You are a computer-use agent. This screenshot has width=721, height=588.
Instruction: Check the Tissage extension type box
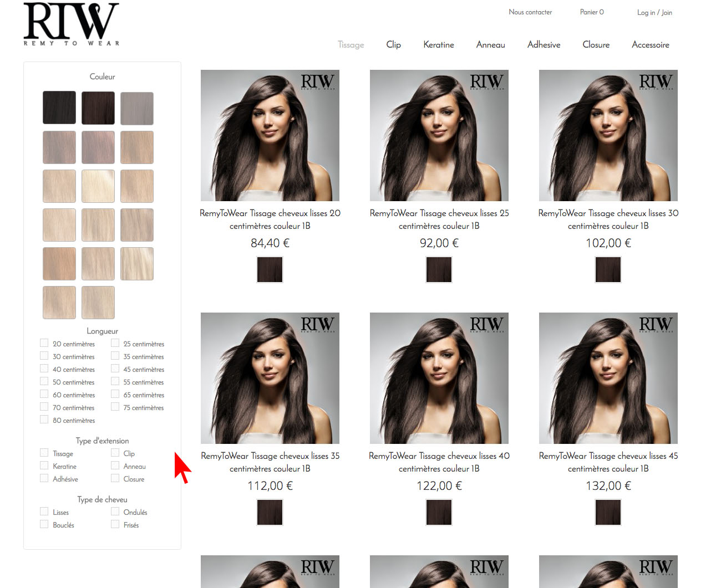(44, 453)
